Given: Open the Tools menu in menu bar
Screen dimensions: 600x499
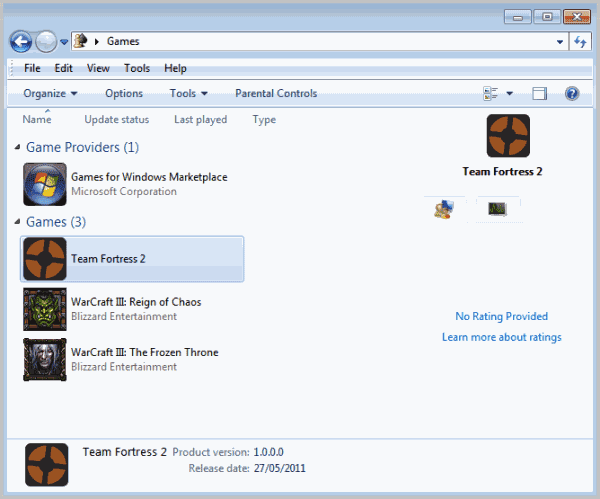Looking at the screenshot, I should (137, 68).
